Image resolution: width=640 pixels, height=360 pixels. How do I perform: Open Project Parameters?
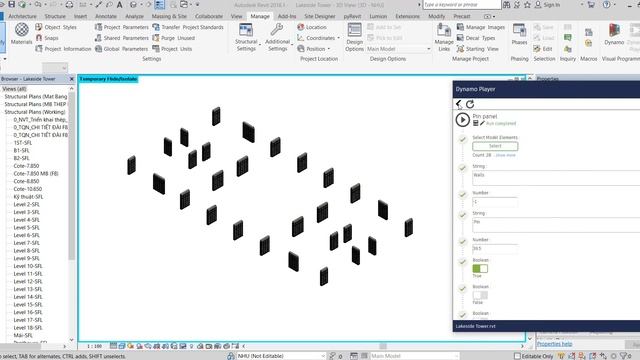121,27
